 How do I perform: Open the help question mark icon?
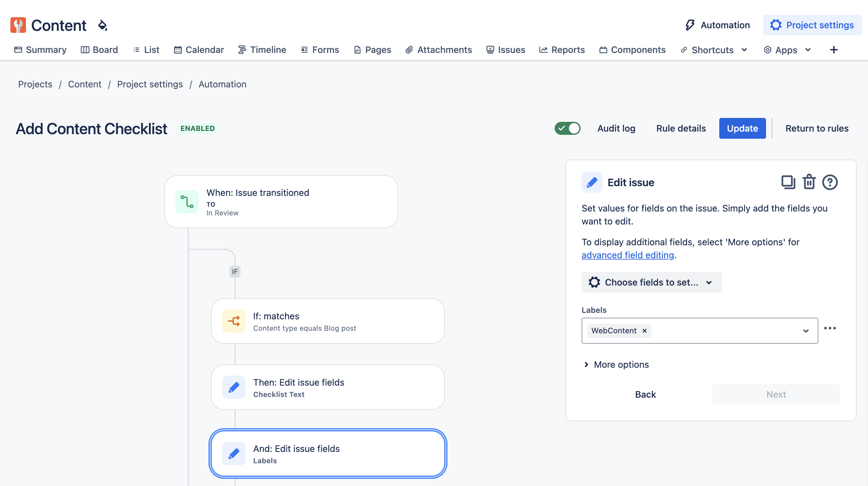[x=830, y=182]
